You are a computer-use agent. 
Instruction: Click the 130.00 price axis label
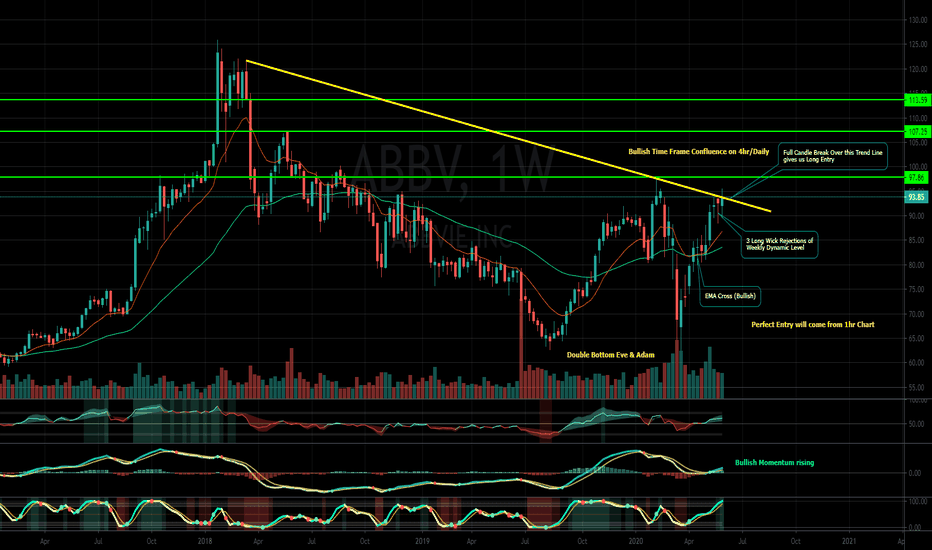(918, 20)
